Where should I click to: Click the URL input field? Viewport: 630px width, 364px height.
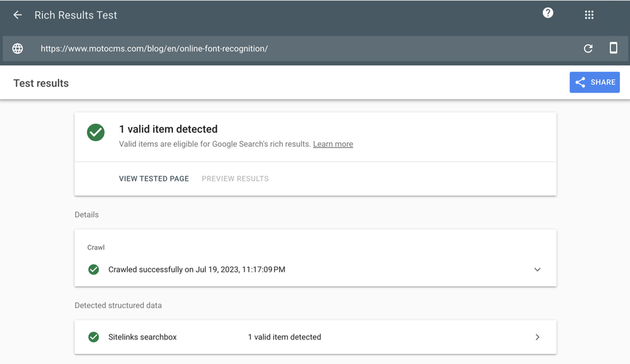[x=302, y=48]
